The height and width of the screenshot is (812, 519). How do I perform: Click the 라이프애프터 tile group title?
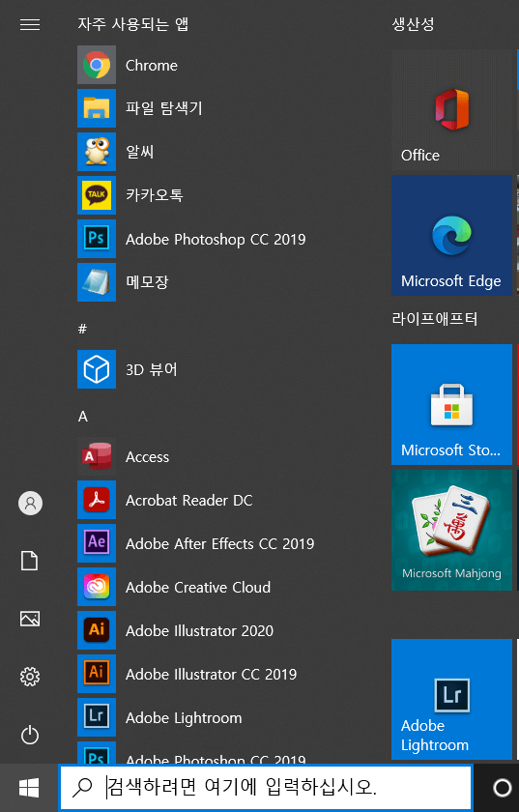[x=435, y=318]
